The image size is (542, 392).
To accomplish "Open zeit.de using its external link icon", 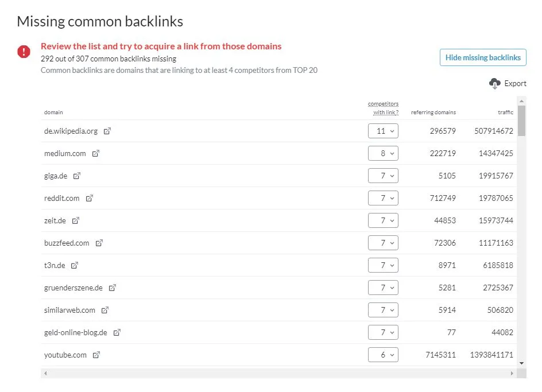I will tap(75, 220).
